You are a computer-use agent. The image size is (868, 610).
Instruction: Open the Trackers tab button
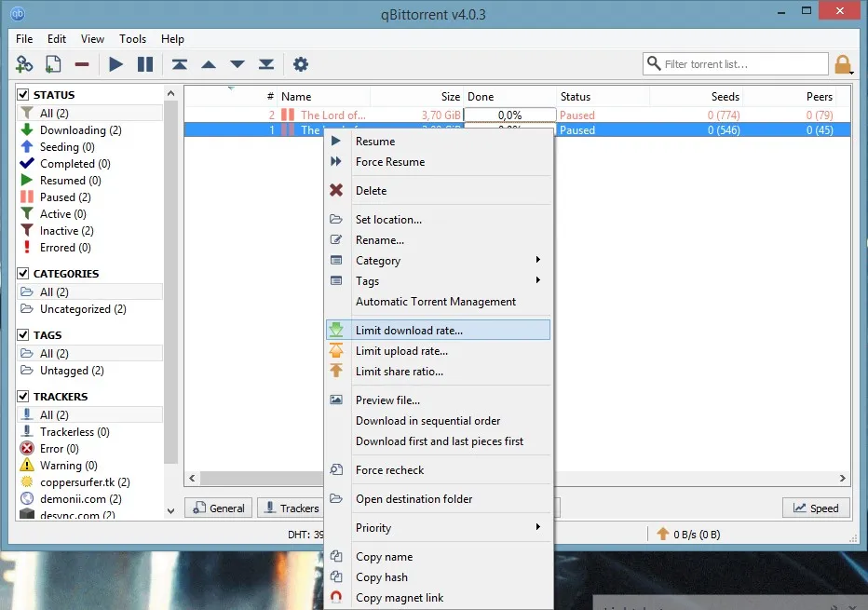pos(292,508)
